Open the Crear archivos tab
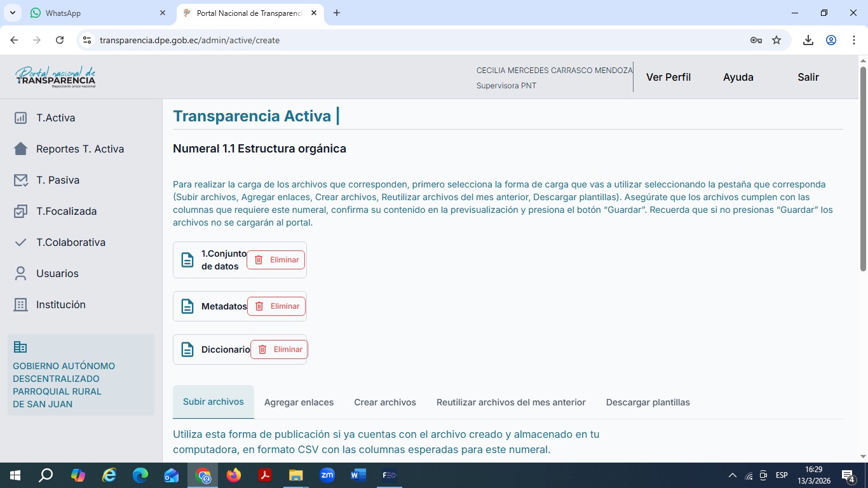 point(385,402)
